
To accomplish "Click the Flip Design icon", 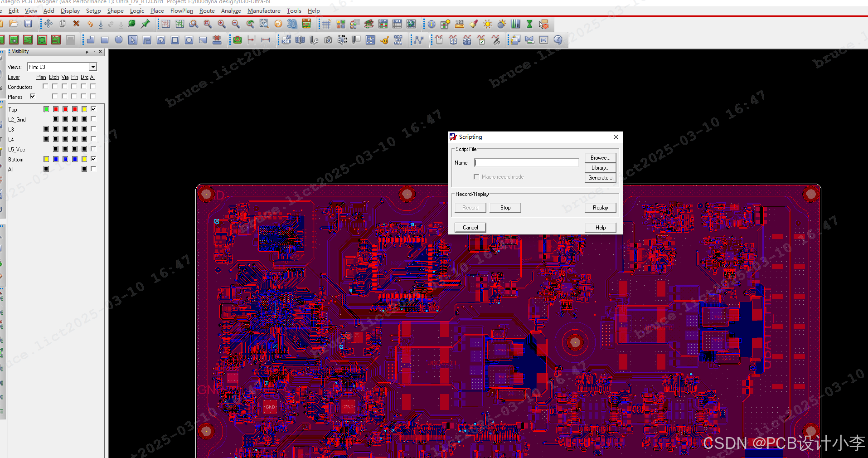I will pos(306,24).
